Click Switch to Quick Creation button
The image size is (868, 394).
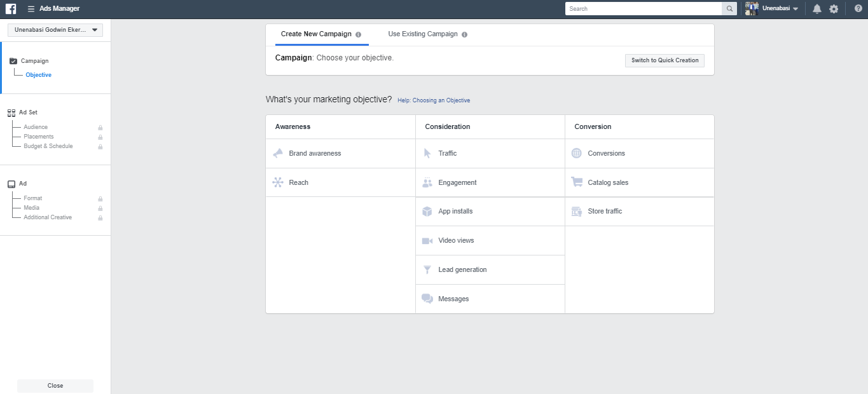point(665,60)
